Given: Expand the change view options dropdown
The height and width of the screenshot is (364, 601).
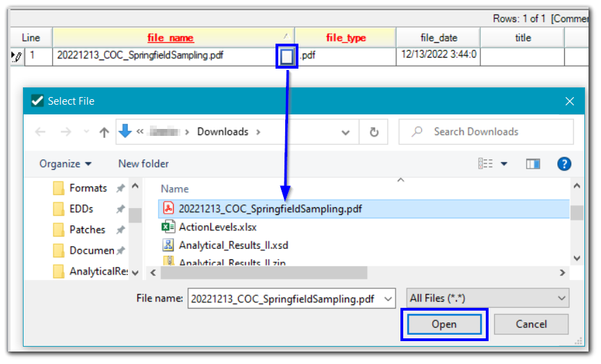Looking at the screenshot, I should 504,164.
